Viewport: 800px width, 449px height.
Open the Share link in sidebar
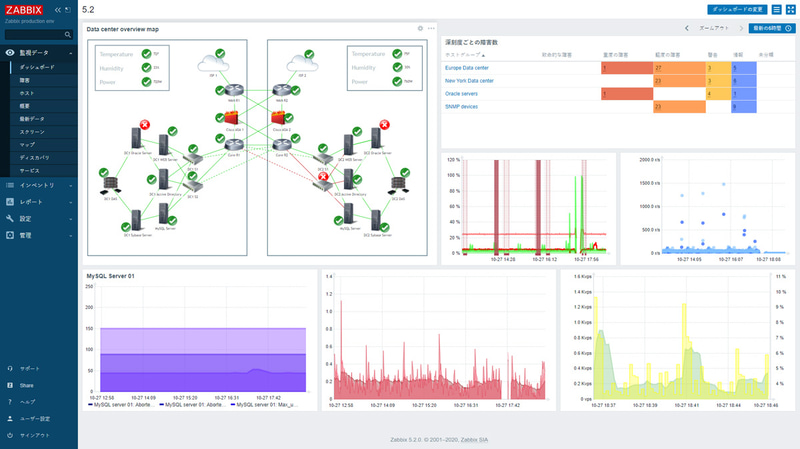26,385
